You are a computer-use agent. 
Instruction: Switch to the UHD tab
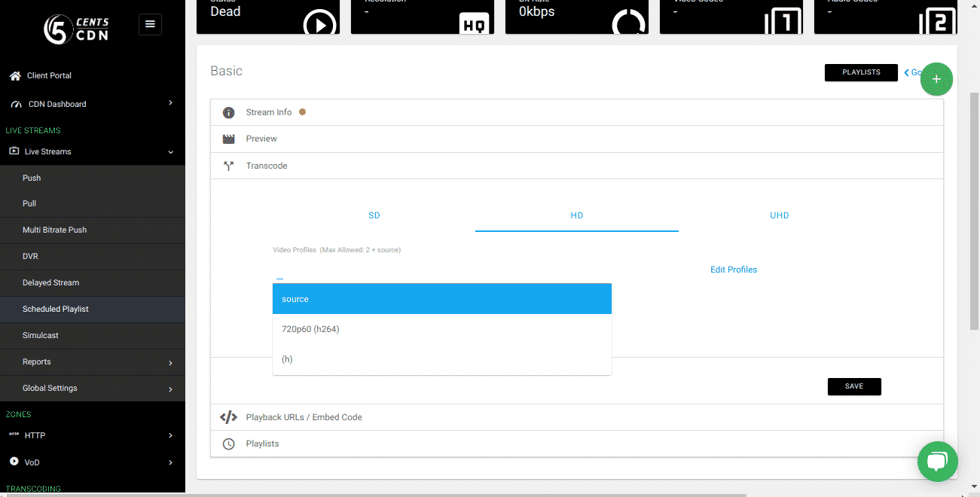(x=780, y=215)
